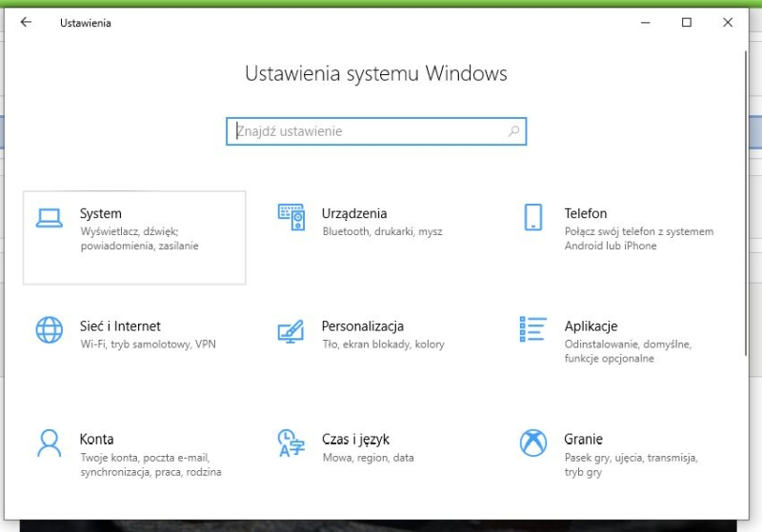The height and width of the screenshot is (532, 762).
Task: Go back with the arrow icon
Action: coord(26,22)
